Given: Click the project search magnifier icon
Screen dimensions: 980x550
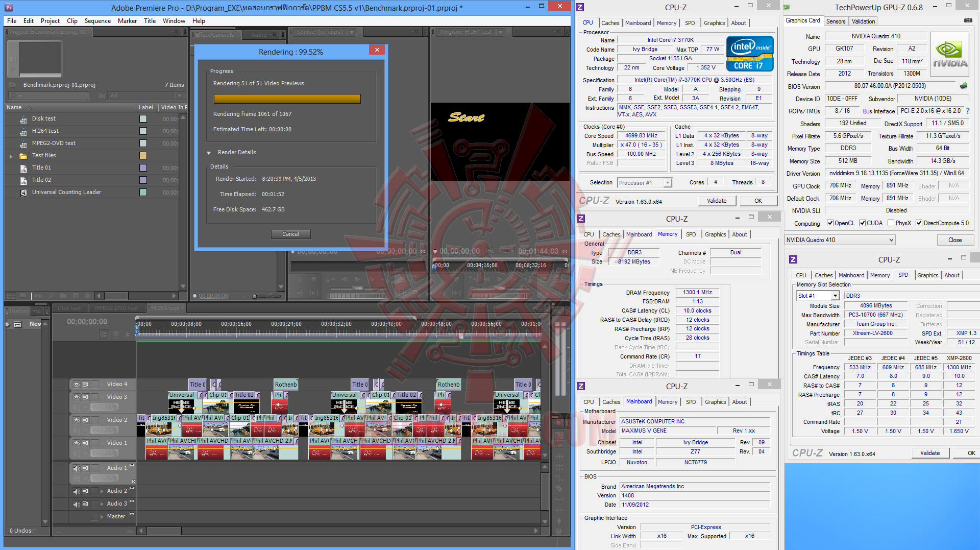Looking at the screenshot, I should tap(14, 95).
